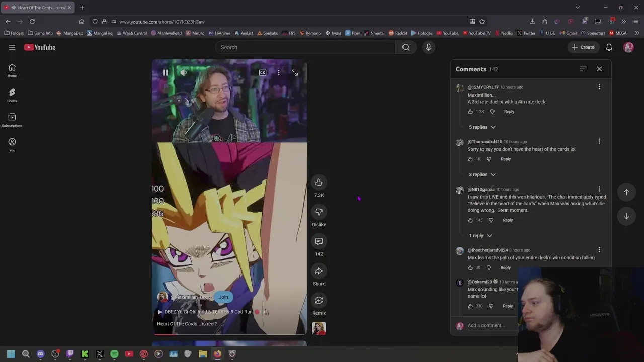Like @Thomasdxd415's comment
This screenshot has height=362, width=644.
point(470,159)
